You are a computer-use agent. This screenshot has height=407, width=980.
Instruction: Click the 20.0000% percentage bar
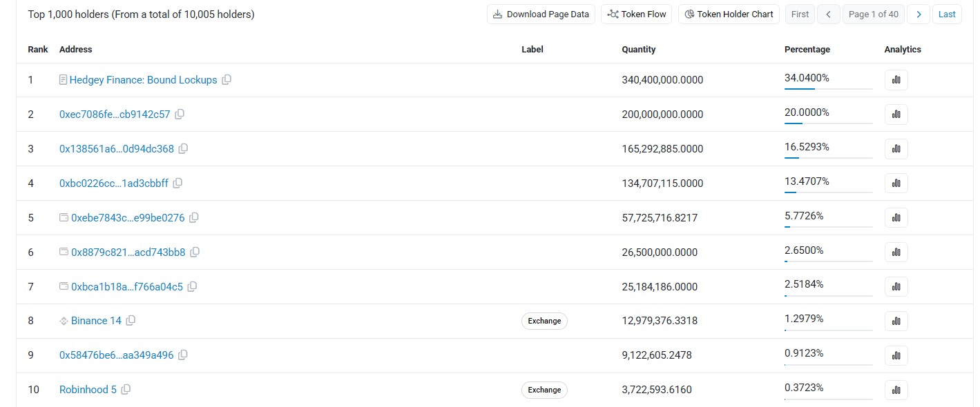pos(829,123)
